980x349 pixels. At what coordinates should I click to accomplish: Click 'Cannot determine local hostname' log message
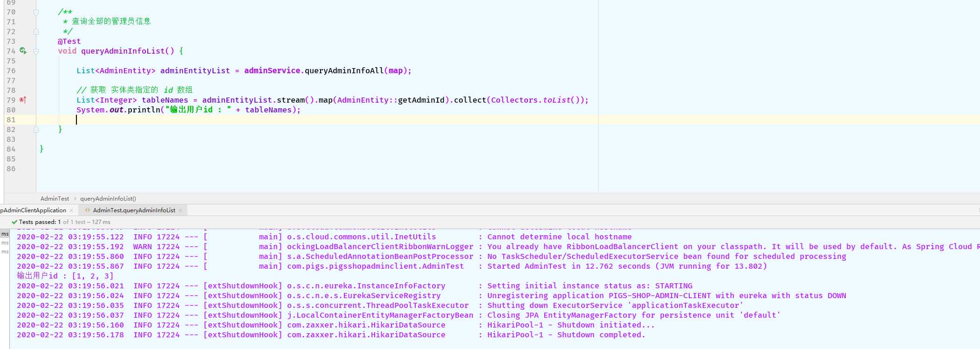[x=560, y=237]
